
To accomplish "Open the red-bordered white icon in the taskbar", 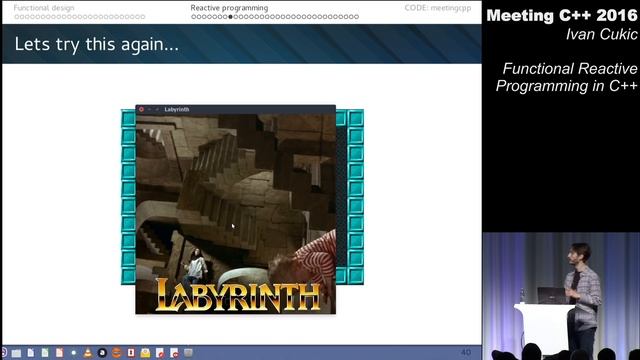I will pyautogui.click(x=131, y=353).
